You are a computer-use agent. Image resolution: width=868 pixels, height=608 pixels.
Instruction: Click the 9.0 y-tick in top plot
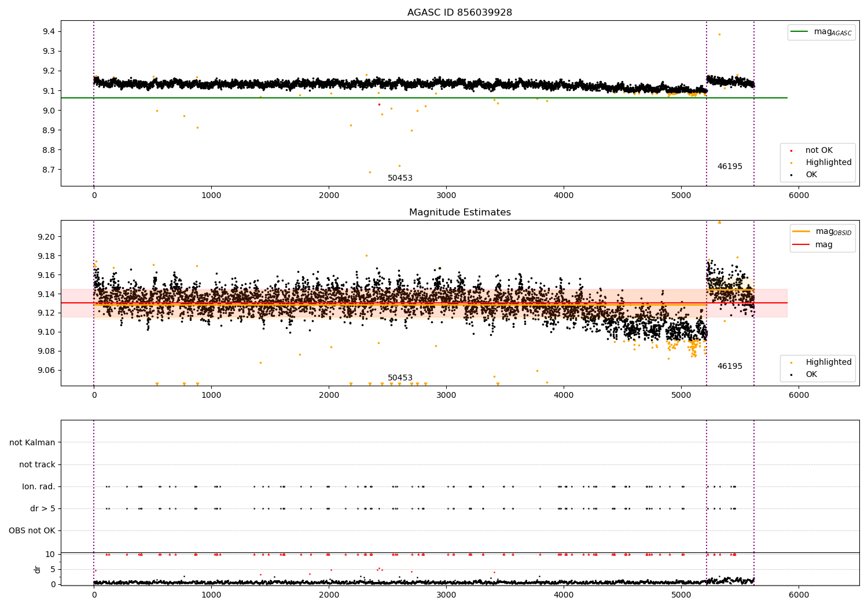coord(49,111)
